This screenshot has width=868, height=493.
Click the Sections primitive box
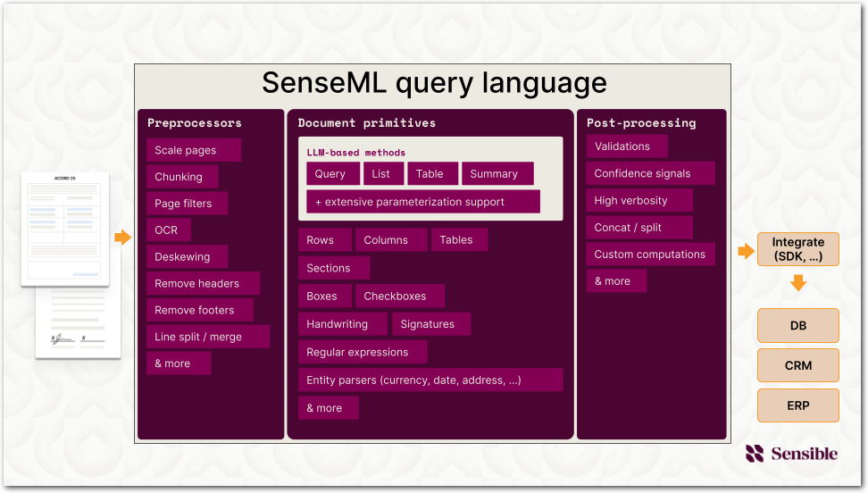tap(334, 268)
